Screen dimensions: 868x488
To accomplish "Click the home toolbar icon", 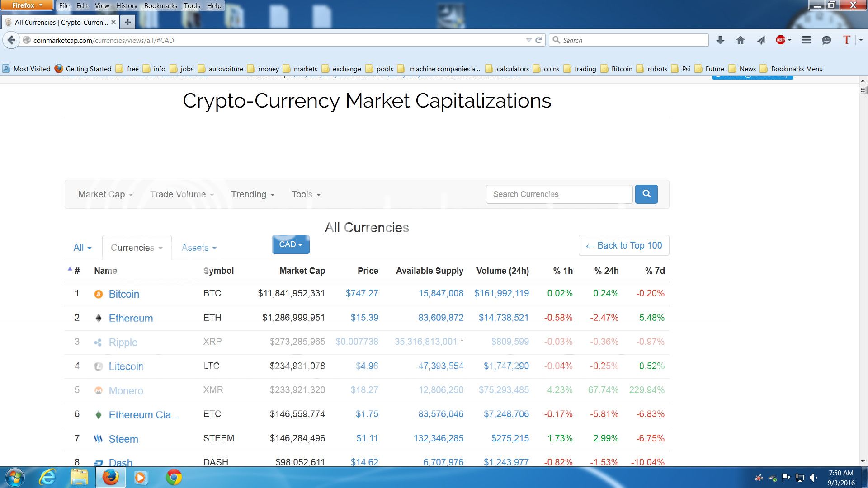I will click(740, 40).
